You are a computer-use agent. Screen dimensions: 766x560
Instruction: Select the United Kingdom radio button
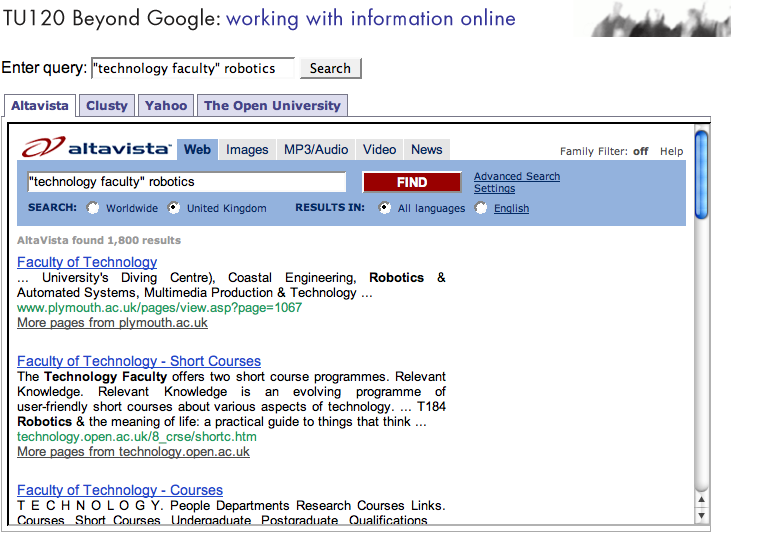(x=173, y=208)
